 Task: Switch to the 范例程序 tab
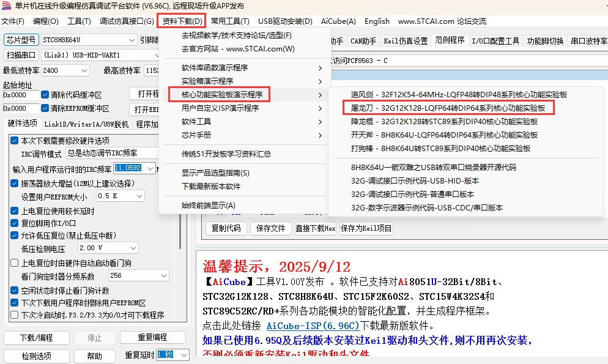450,40
